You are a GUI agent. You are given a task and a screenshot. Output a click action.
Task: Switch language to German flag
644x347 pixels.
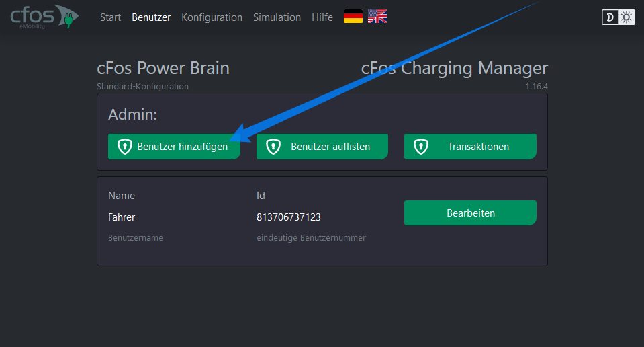[353, 16]
